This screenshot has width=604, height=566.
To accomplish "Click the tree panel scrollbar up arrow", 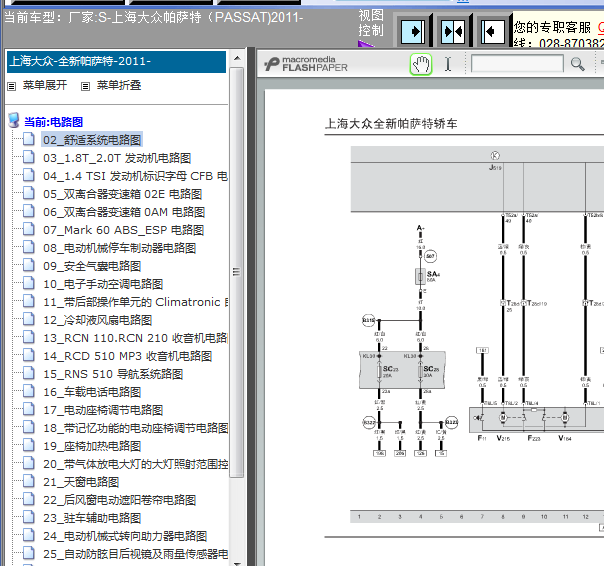I will coord(237,58).
